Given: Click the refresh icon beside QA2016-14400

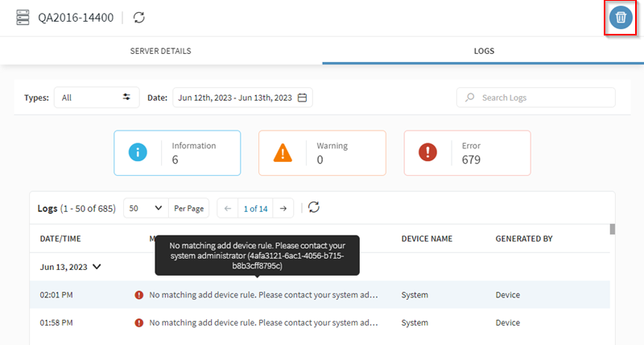Looking at the screenshot, I should (139, 17).
